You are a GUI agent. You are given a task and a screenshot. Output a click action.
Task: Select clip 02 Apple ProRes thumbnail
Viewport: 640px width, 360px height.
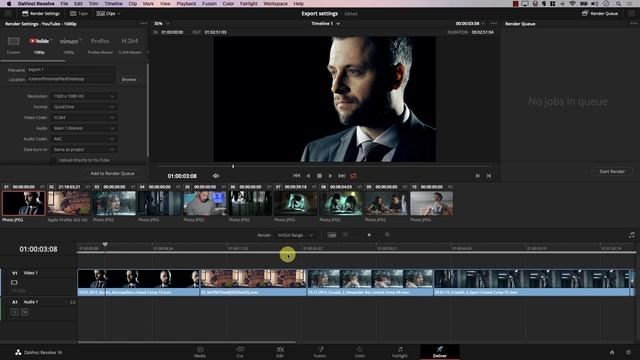[x=69, y=203]
